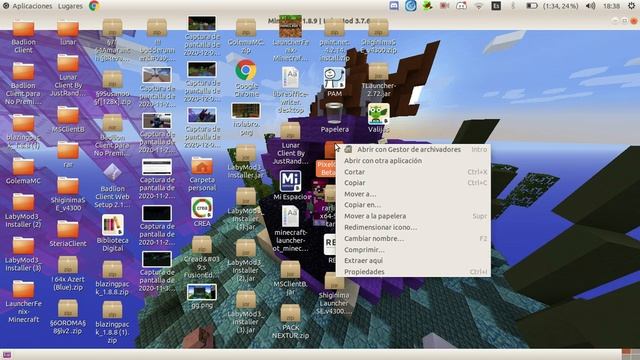The width and height of the screenshot is (640, 360).
Task: Select the blazingpack_1.8.8 (1).zip archive
Action: click(113, 311)
